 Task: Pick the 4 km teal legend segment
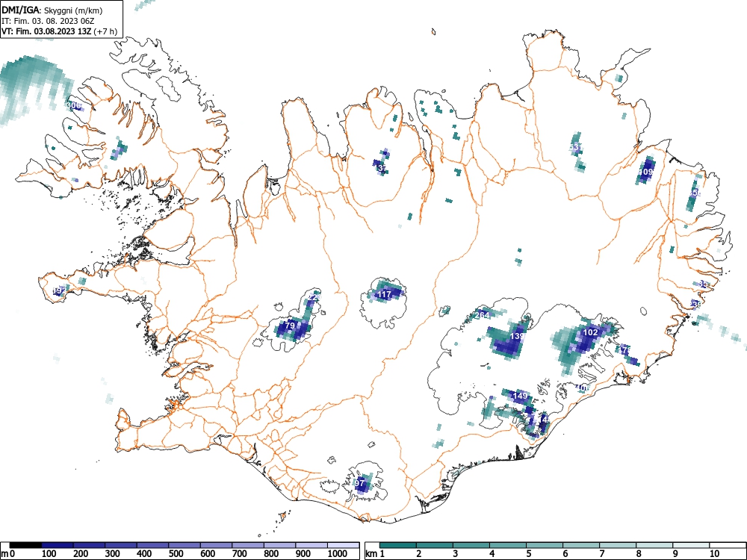coord(508,545)
